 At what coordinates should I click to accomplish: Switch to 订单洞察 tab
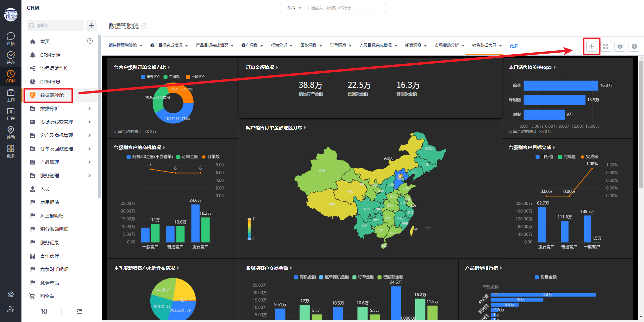tap(338, 45)
